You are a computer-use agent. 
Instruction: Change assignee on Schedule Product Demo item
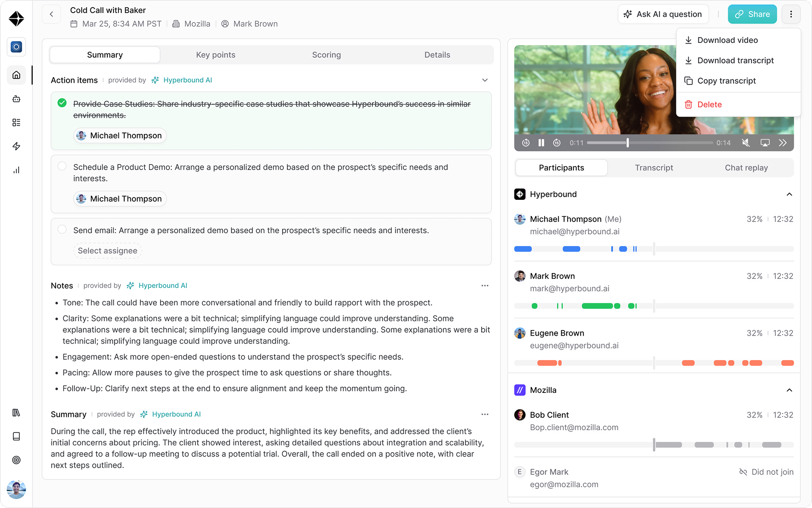click(120, 199)
